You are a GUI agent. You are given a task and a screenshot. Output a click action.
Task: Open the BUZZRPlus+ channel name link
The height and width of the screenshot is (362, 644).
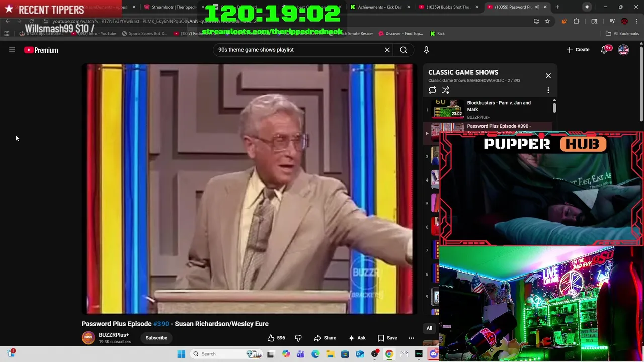tap(114, 335)
